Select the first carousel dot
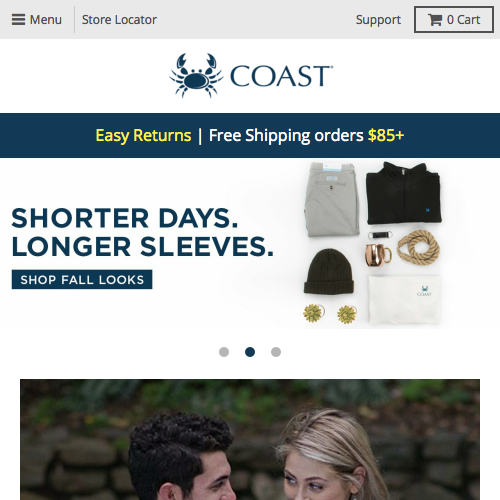This screenshot has width=500, height=500. coord(224,352)
